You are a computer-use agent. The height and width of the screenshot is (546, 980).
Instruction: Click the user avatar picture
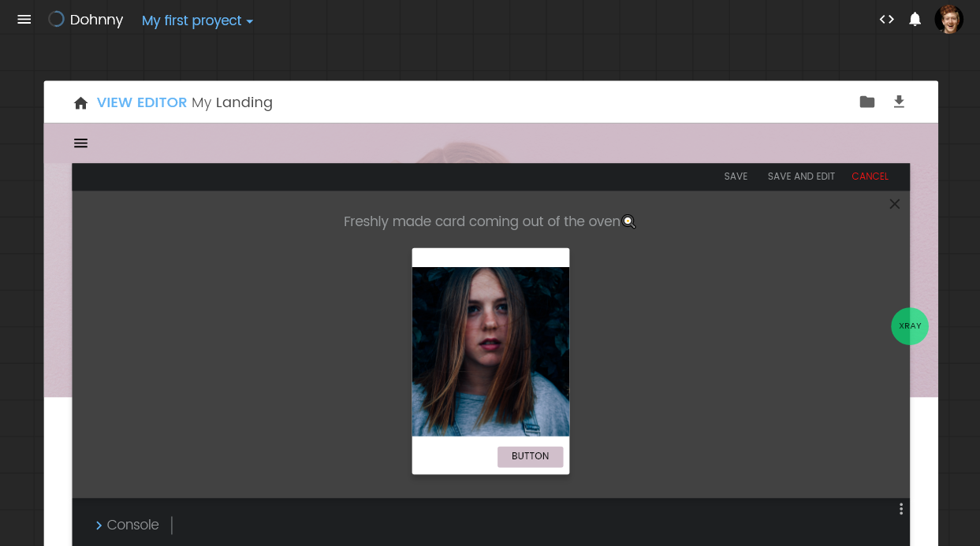[x=948, y=20]
